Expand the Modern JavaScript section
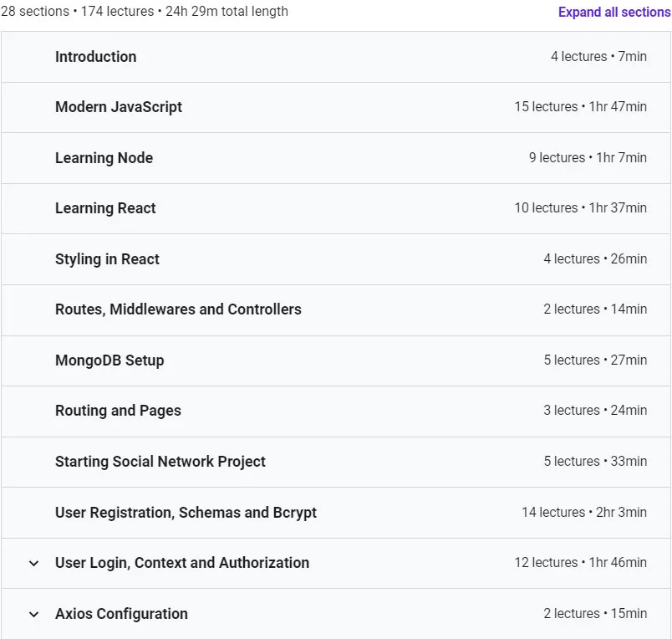The height and width of the screenshot is (639, 672). coord(336,107)
